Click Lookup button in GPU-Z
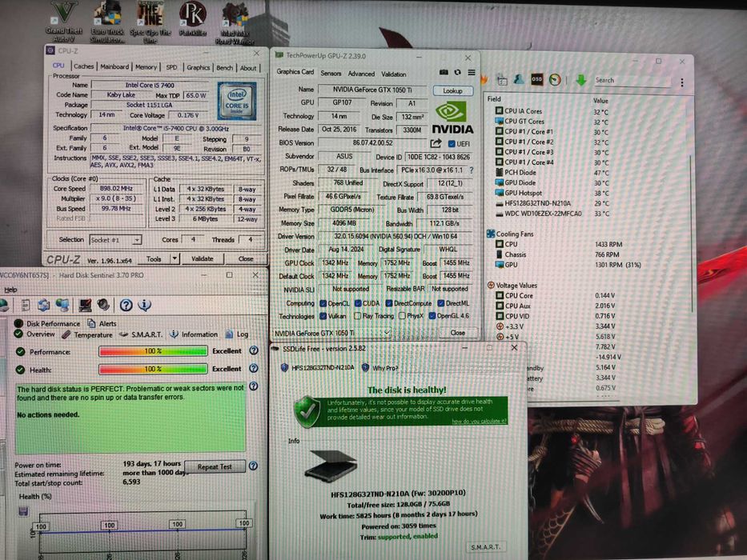Screen dimensions: 747x560 coord(452,90)
